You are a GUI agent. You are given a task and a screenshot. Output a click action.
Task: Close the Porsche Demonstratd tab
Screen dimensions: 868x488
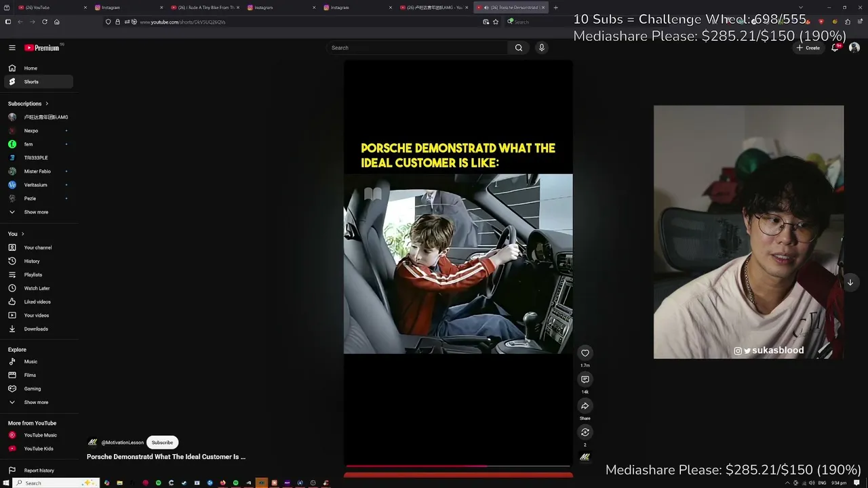click(x=542, y=7)
